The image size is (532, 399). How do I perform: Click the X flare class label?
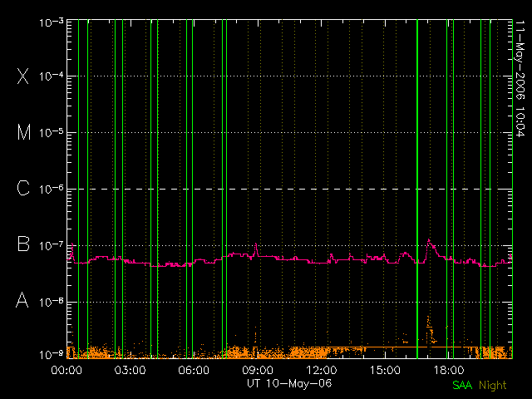(x=23, y=76)
